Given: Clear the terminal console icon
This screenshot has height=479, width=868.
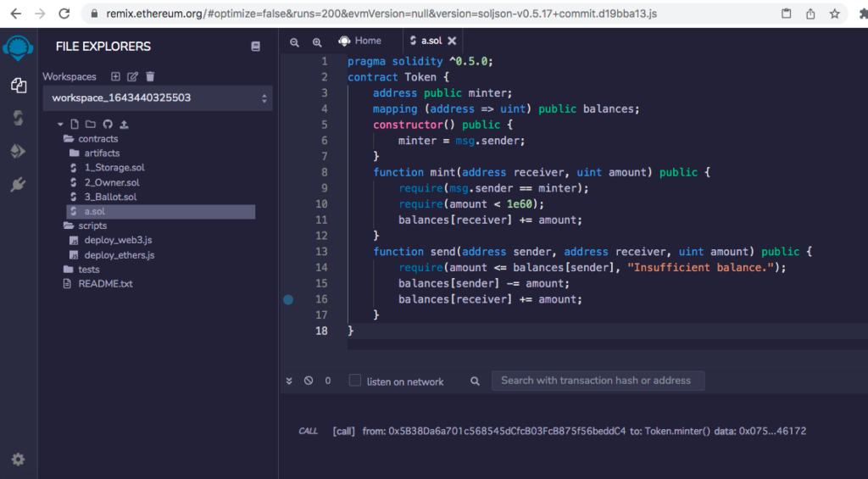Looking at the screenshot, I should point(309,381).
